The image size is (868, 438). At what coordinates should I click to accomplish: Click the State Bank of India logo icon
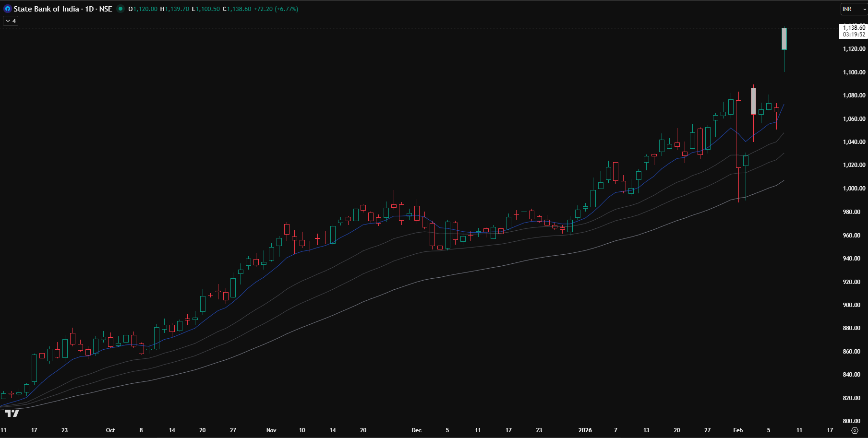tap(7, 9)
